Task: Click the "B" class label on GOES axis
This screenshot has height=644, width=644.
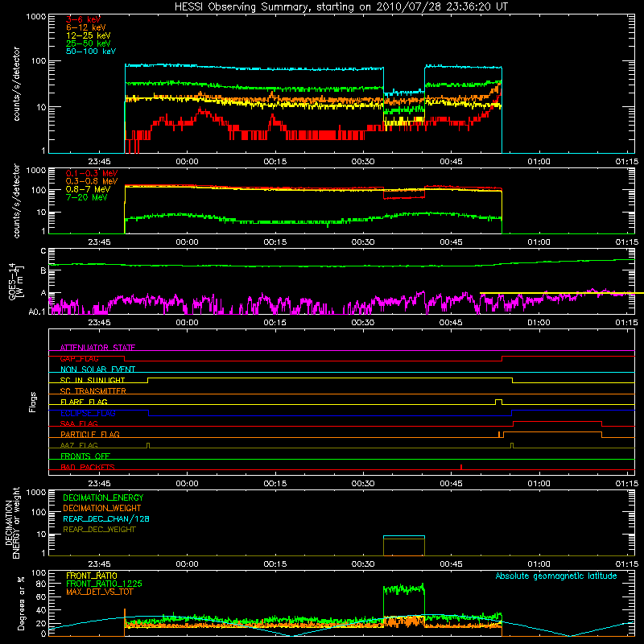Action: coord(43,270)
